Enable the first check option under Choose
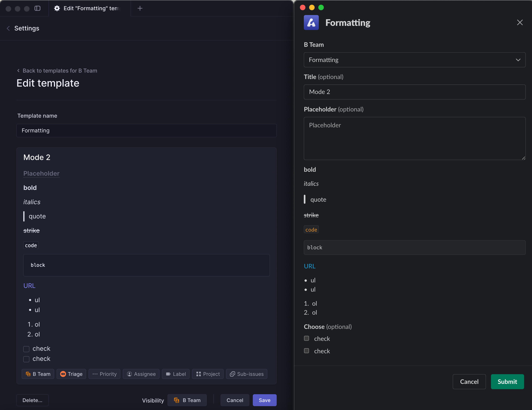 click(306, 338)
